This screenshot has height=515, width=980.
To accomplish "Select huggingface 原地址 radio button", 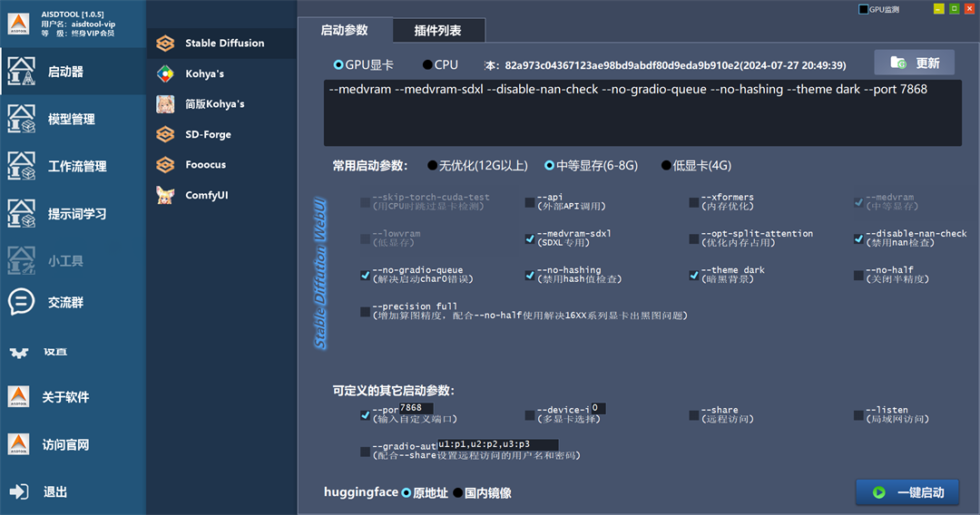I will tap(407, 493).
